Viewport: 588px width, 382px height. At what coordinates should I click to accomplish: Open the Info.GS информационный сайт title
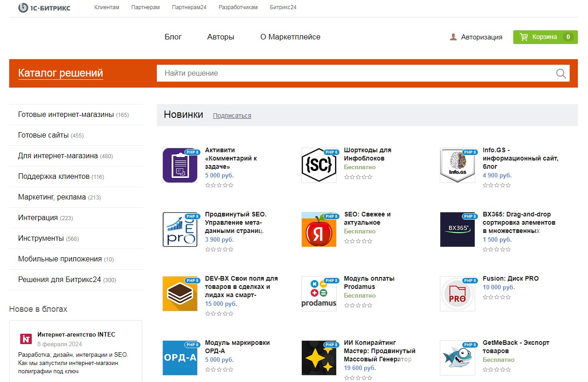click(x=521, y=158)
